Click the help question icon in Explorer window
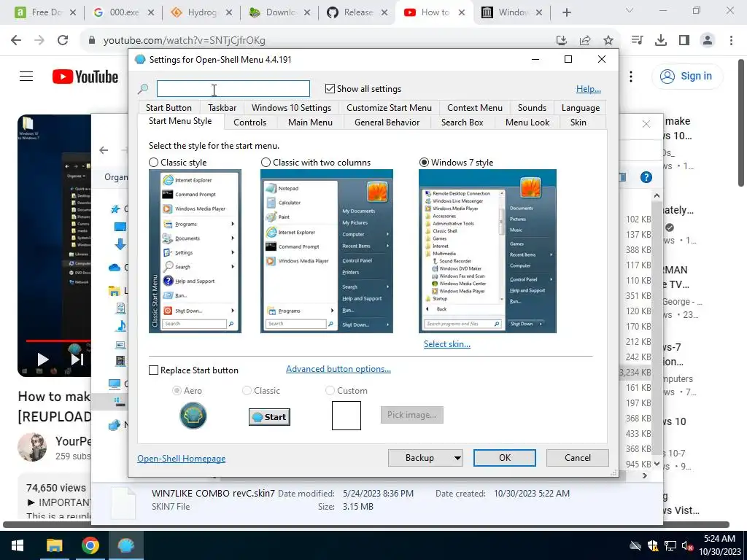The image size is (747, 560). point(646,177)
